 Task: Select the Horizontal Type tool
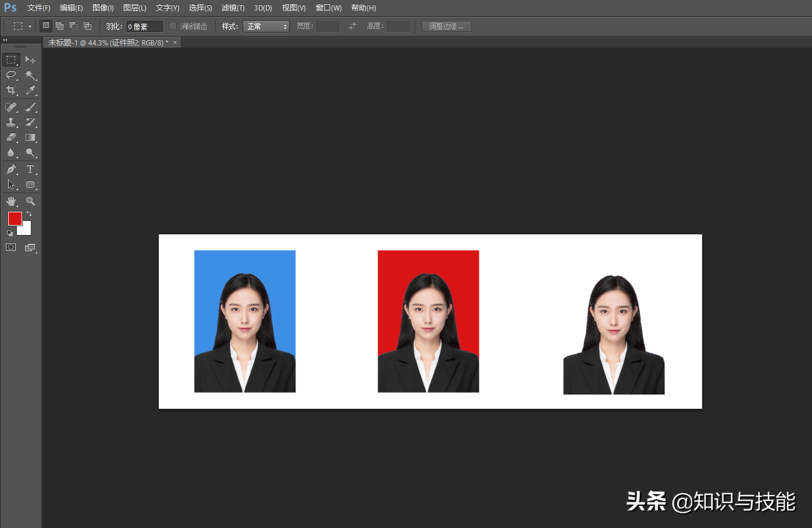[30, 169]
